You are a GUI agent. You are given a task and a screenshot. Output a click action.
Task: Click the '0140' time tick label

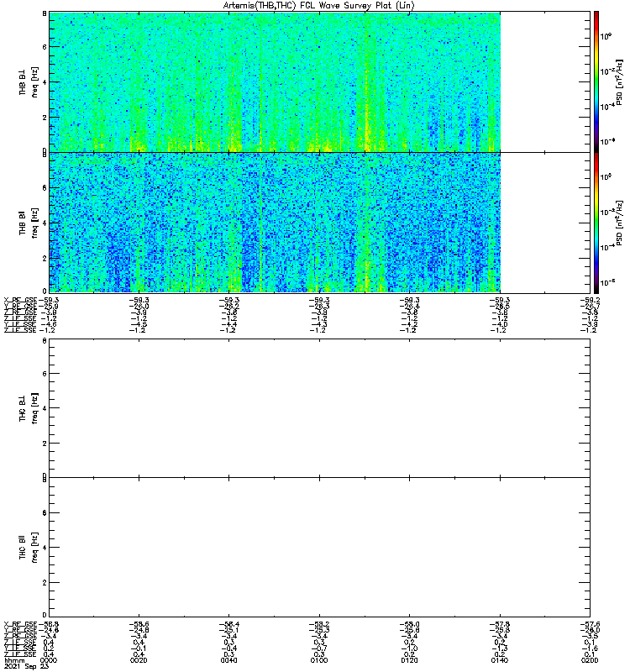click(x=500, y=660)
